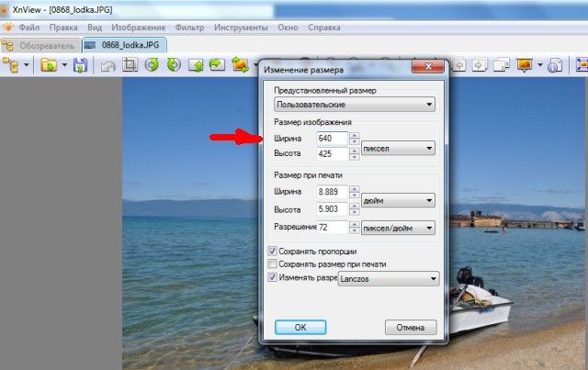
Task: Click the width field showing 640
Action: coord(332,139)
